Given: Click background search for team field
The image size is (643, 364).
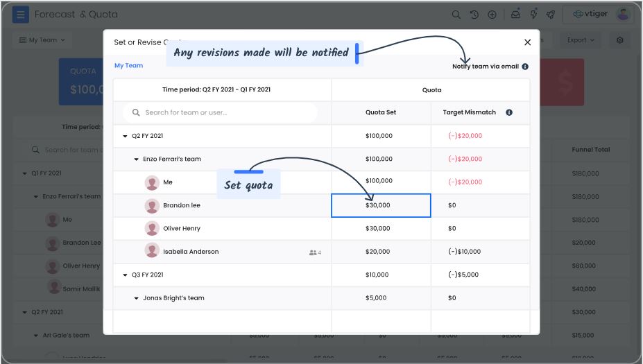Looking at the screenshot, I should [x=68, y=150].
